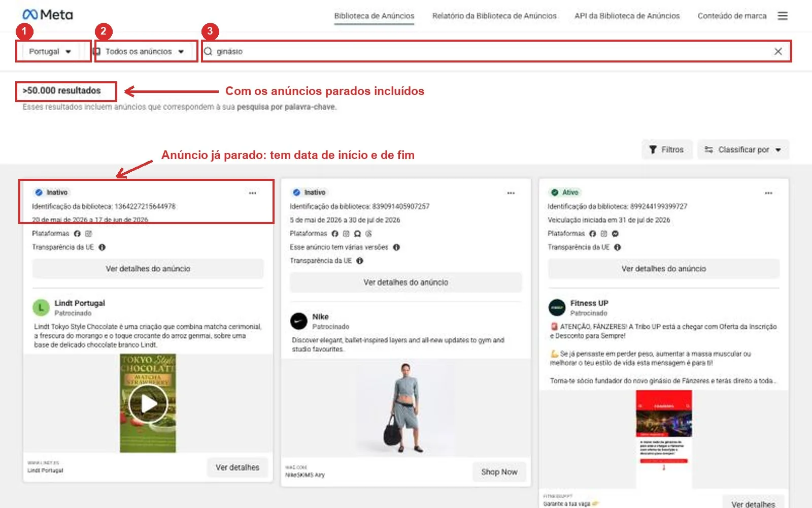Open the three-dot menu on the Nike ad
Screen dimensions: 812x508
(x=511, y=193)
